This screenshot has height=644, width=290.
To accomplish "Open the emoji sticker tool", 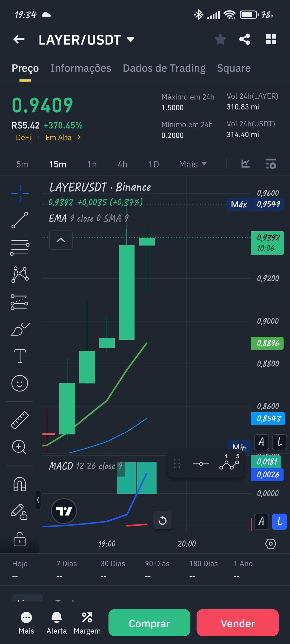I will pyautogui.click(x=20, y=383).
